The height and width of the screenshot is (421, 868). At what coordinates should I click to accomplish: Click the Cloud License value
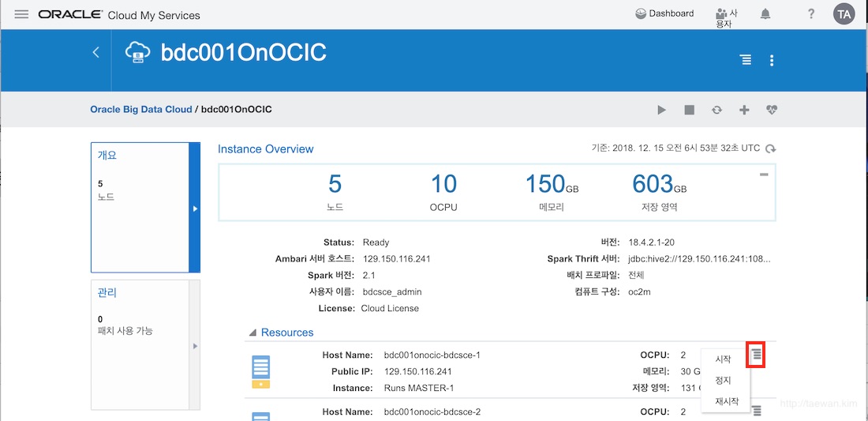click(390, 308)
